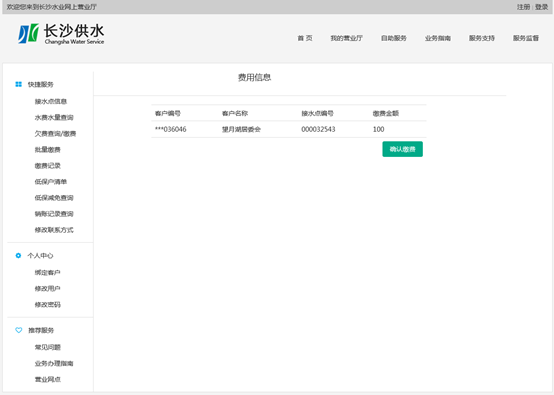Open 业务指南 in top navigation
554x395 pixels.
point(438,38)
